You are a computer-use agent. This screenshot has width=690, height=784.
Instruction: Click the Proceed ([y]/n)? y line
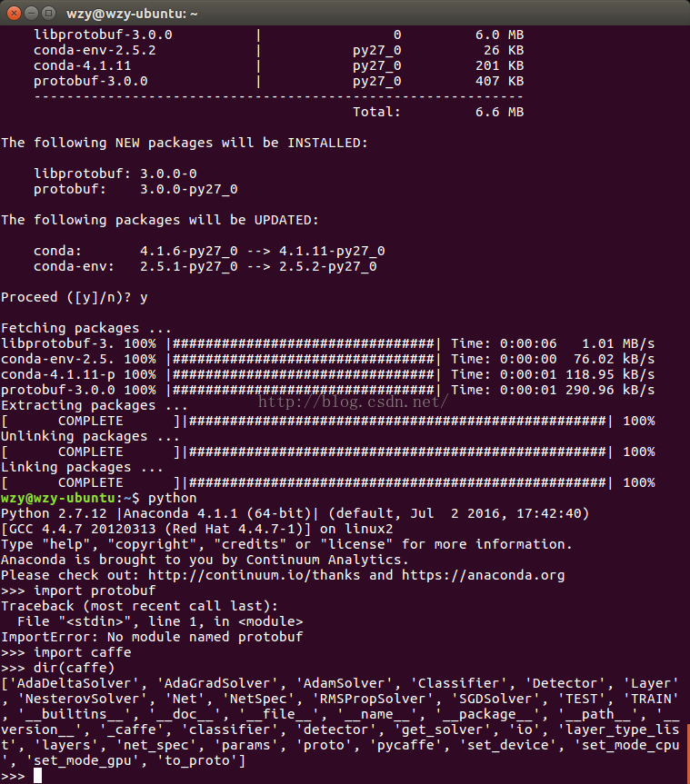(x=74, y=297)
